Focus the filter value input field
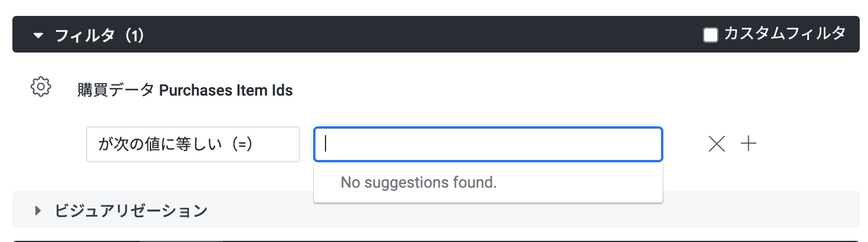The width and height of the screenshot is (868, 242). (x=488, y=144)
